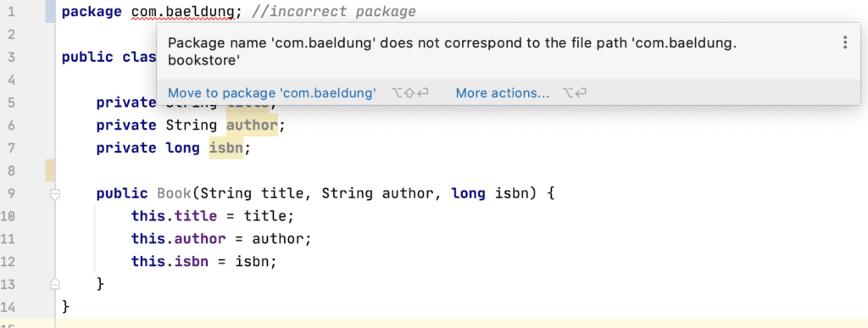Click the highlighted isbn field on line 7

(225, 148)
